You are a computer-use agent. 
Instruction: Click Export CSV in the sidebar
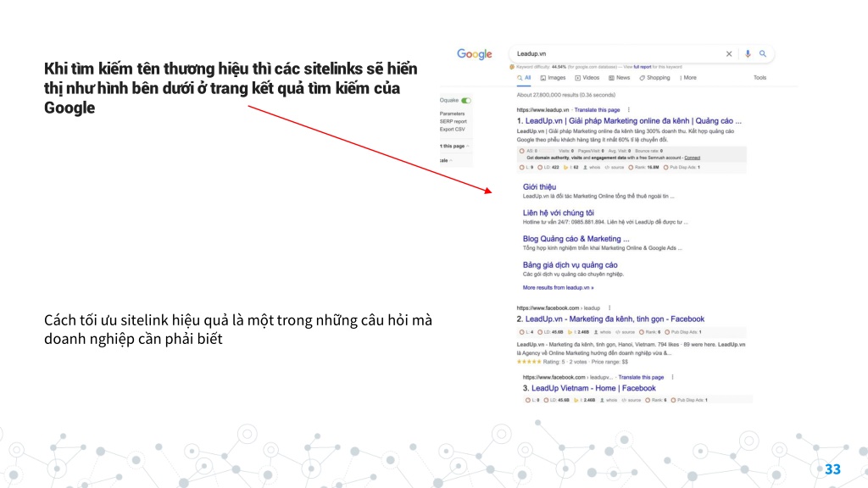tap(453, 129)
